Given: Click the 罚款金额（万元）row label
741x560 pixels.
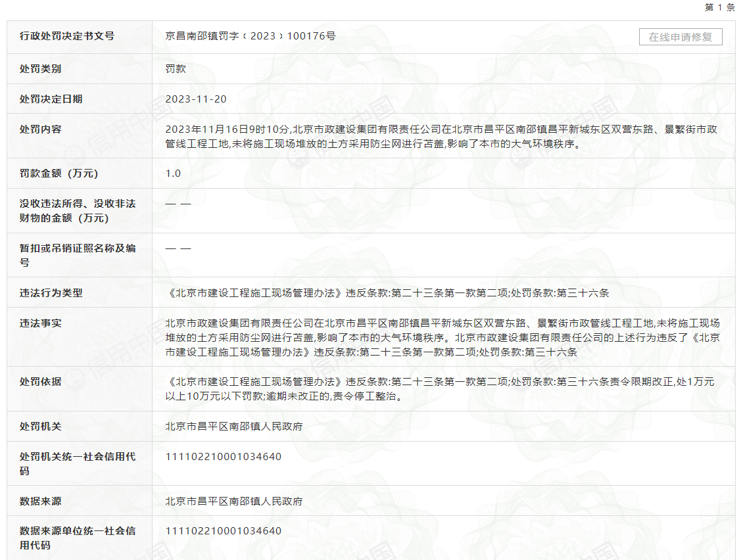Looking at the screenshot, I should pyautogui.click(x=59, y=174).
